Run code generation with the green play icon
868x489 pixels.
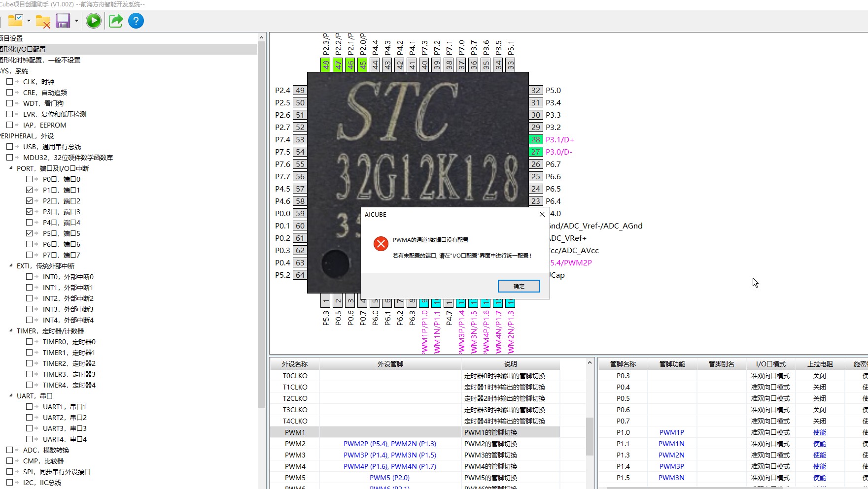click(x=93, y=21)
